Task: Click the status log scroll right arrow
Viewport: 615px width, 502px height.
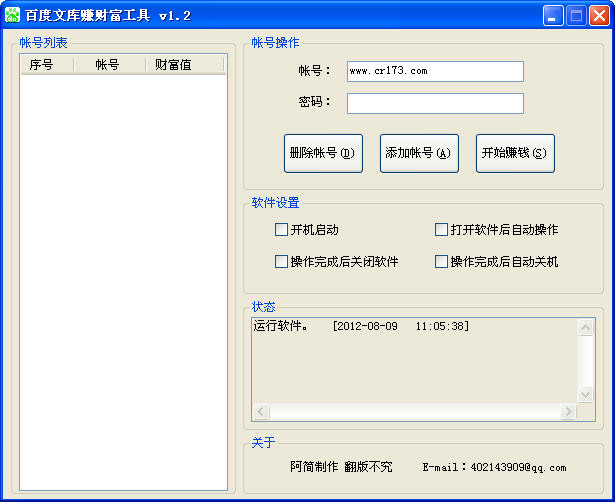Action: [x=568, y=411]
